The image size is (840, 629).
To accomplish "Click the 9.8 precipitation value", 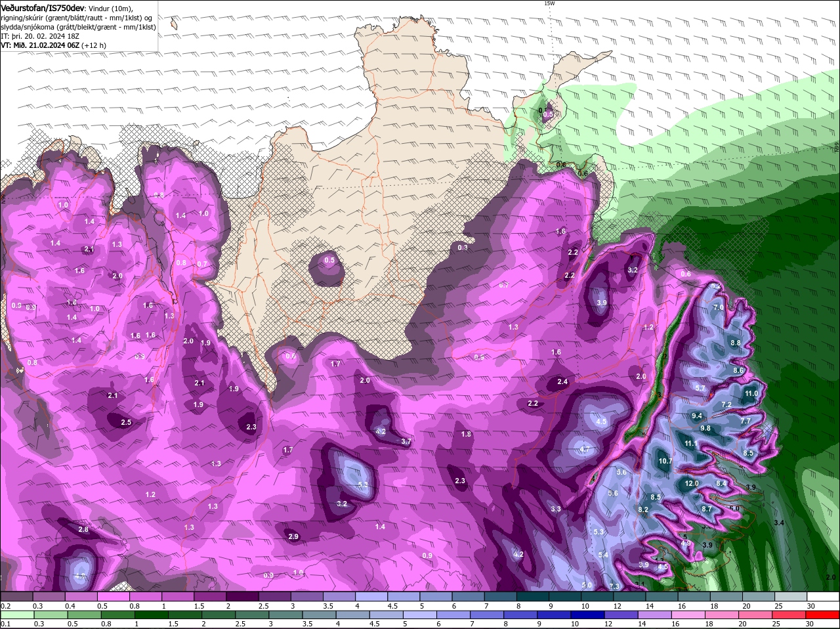I will click(705, 428).
